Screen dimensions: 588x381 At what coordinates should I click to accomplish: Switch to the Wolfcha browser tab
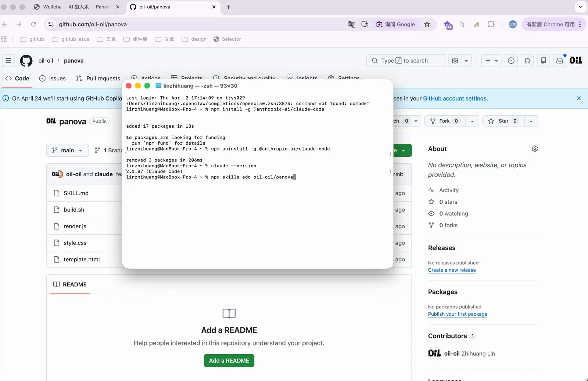point(76,7)
